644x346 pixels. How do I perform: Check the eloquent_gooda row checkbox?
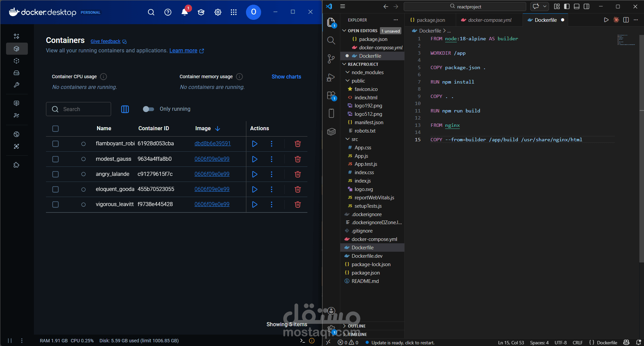tap(56, 189)
